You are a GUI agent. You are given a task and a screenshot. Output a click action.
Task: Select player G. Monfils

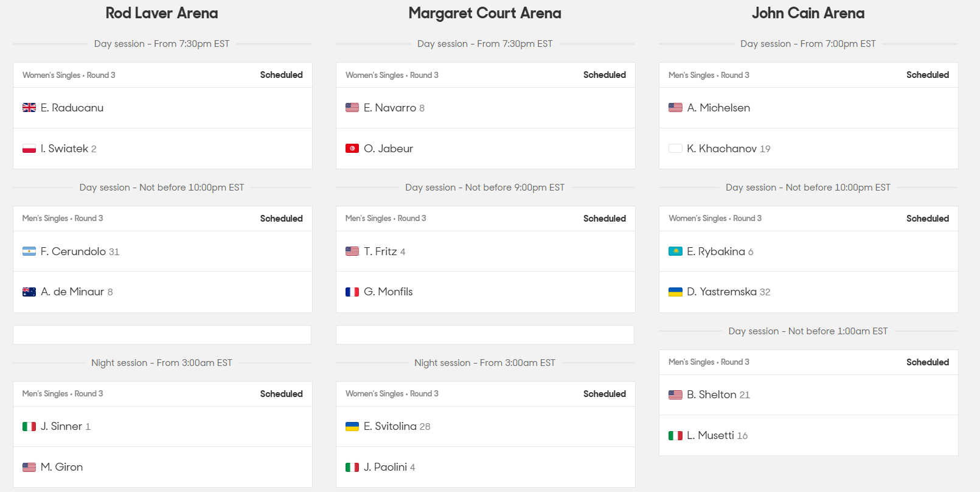pyautogui.click(x=388, y=292)
